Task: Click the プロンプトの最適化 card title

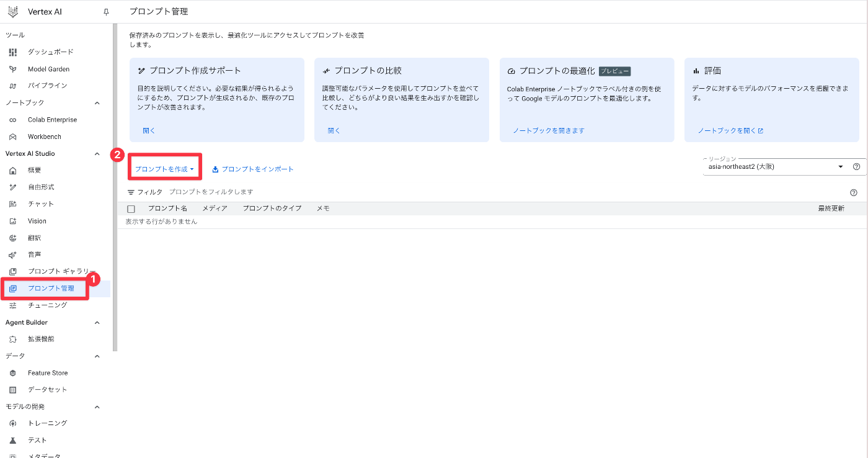Action: (557, 71)
